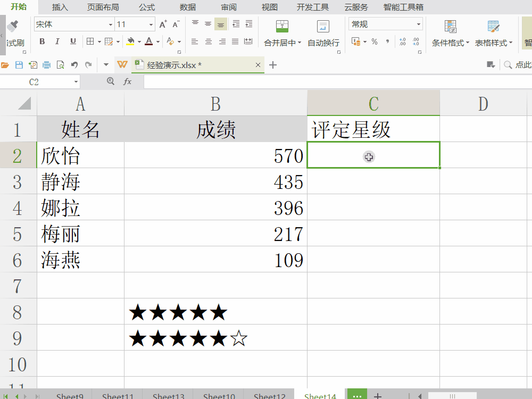The width and height of the screenshot is (532, 399).
Task: Click the Save icon in quick toolbar
Action: [x=19, y=65]
